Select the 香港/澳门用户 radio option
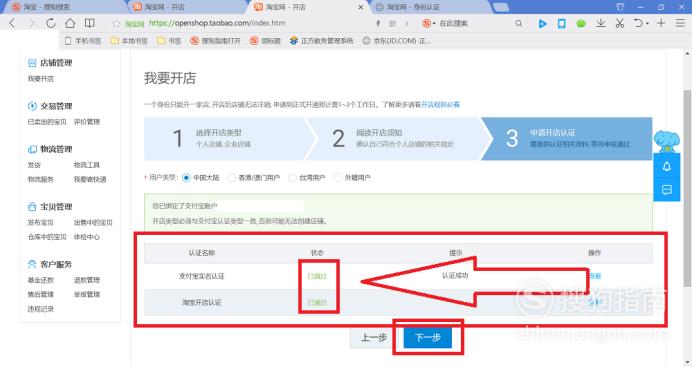The height and width of the screenshot is (367, 692). (x=232, y=178)
